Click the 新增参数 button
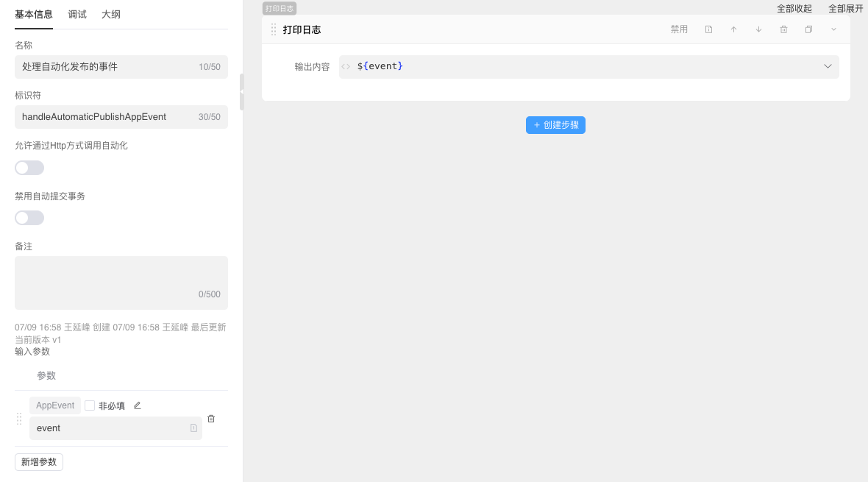The height and width of the screenshot is (482, 868). (39, 462)
